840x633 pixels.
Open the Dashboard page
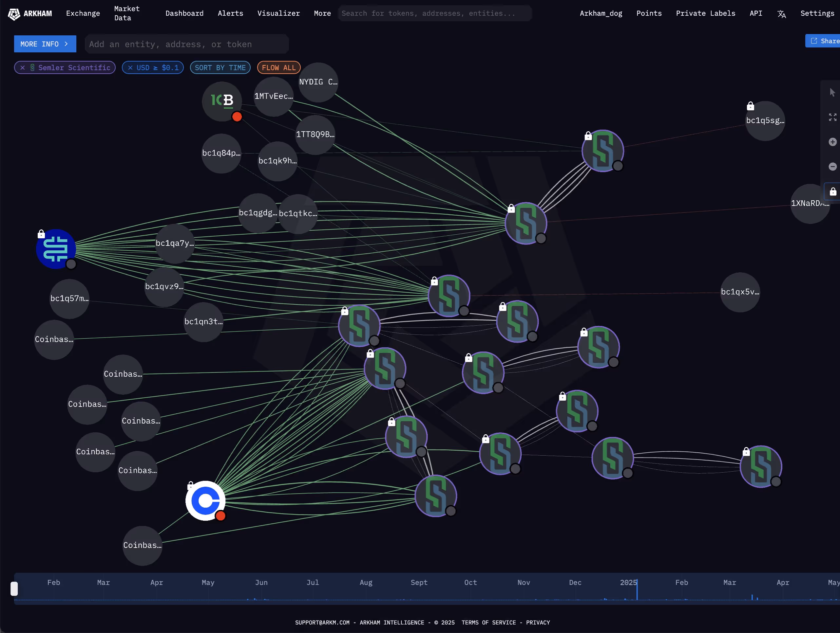(x=184, y=13)
